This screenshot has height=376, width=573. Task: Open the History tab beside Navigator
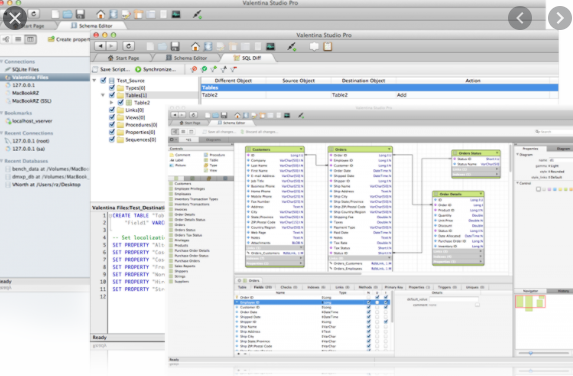(x=563, y=291)
